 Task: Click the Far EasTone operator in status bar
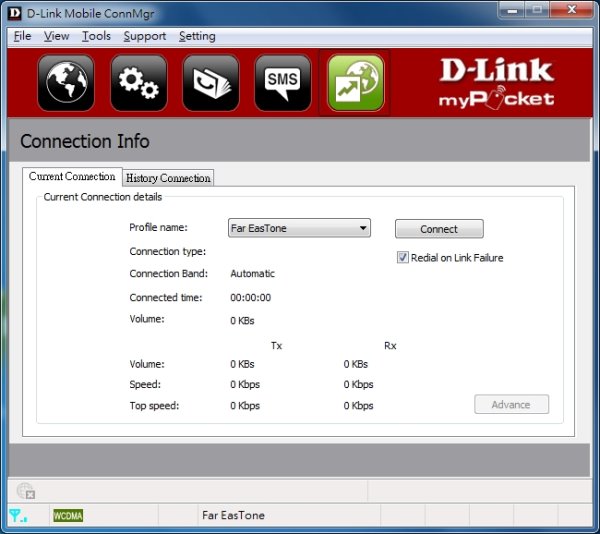pyautogui.click(x=233, y=515)
